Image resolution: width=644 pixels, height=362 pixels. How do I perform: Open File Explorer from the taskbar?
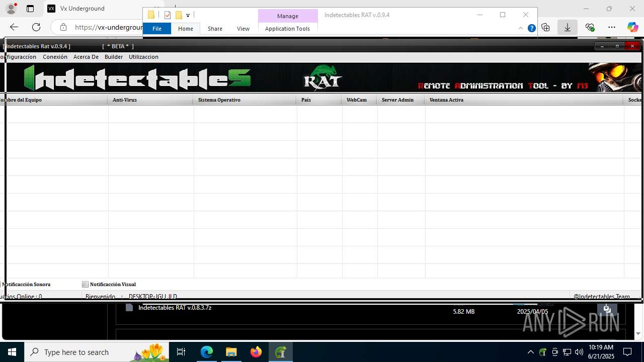pyautogui.click(x=231, y=352)
